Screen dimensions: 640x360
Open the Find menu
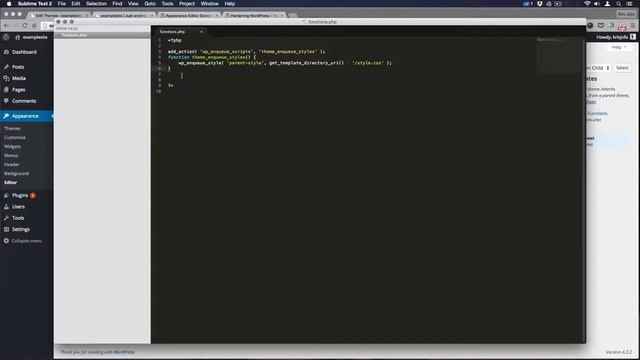coord(118,4)
